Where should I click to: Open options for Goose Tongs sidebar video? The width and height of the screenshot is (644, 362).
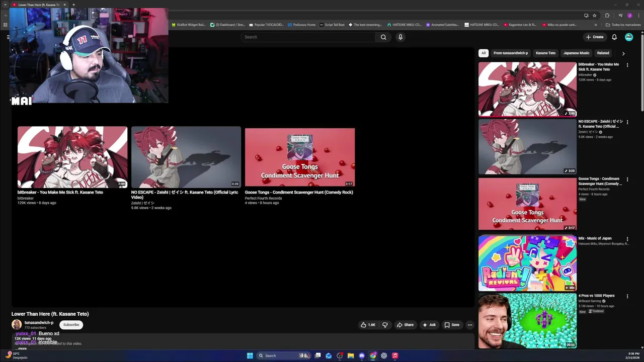tap(627, 179)
